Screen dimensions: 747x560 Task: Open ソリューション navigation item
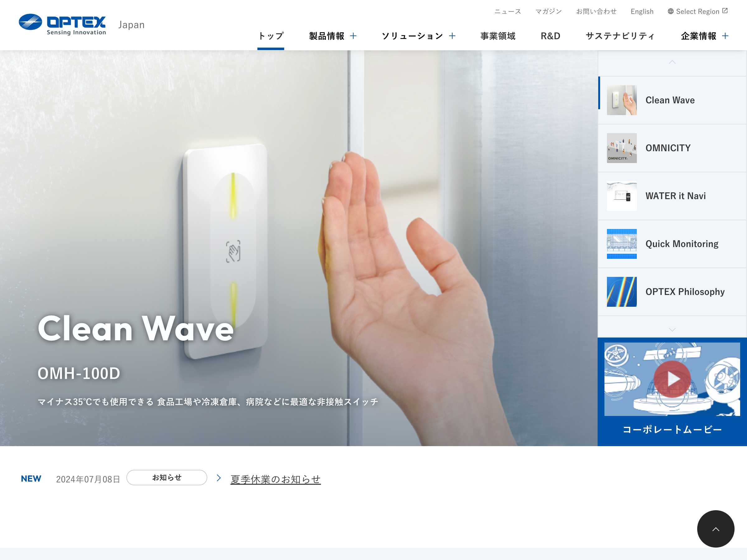pyautogui.click(x=412, y=36)
